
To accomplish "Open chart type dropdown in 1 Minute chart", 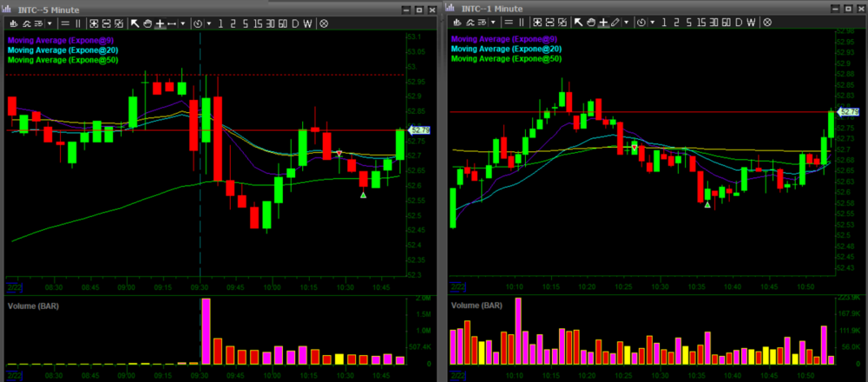I will [491, 23].
